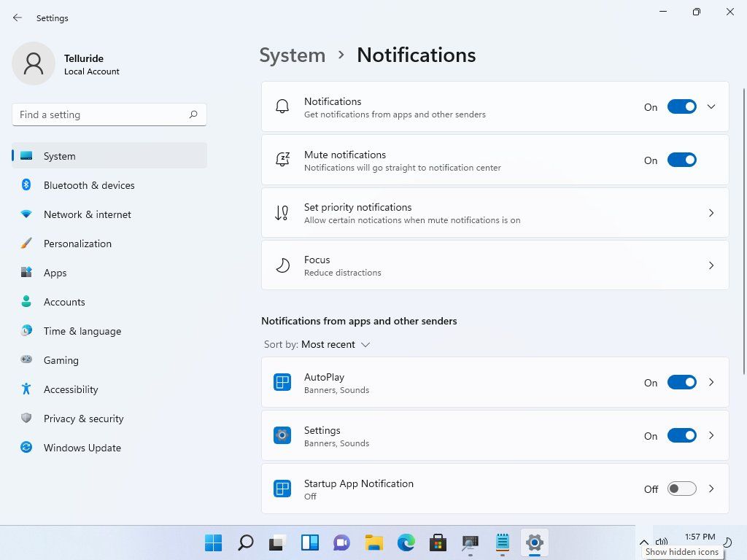Open Microsoft Store from the taskbar
Image resolution: width=747 pixels, height=560 pixels.
(437, 542)
